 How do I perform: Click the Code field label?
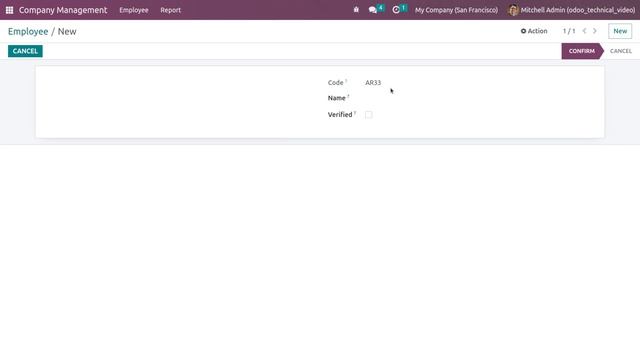pos(336,82)
